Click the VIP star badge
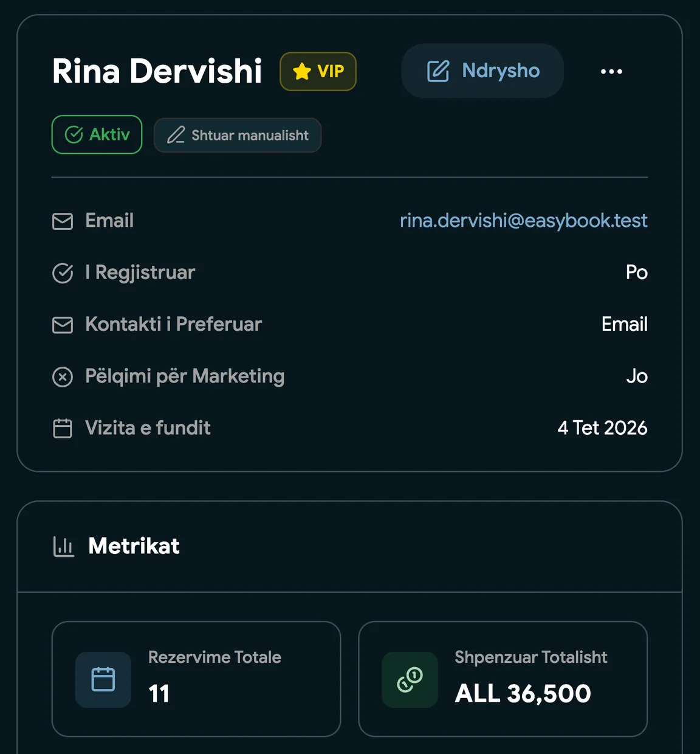The width and height of the screenshot is (700, 754). [318, 71]
